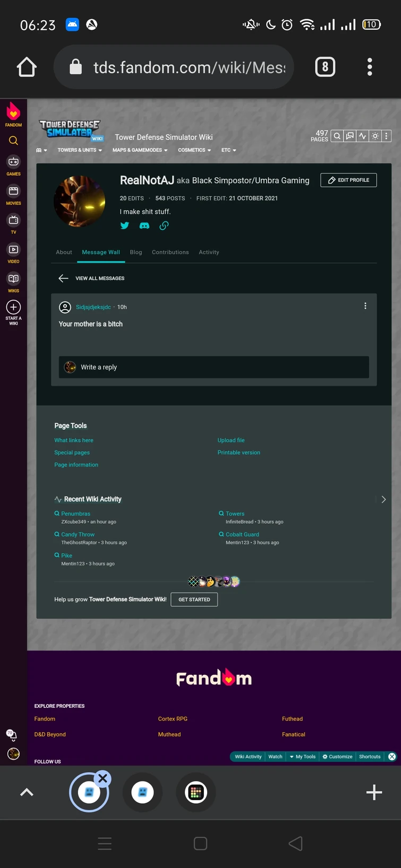The height and width of the screenshot is (868, 401).
Task: Open the TV section in Fandom sidebar
Action: pyautogui.click(x=13, y=224)
